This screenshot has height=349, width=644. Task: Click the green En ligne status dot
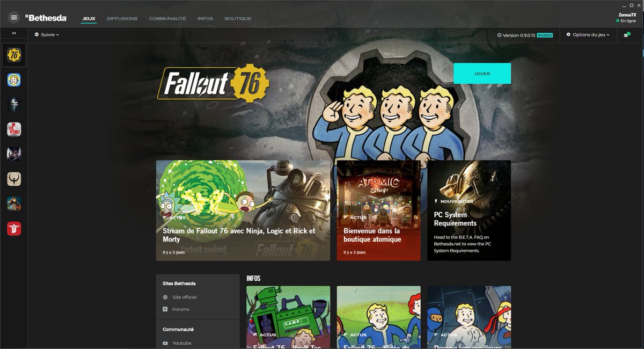(618, 21)
